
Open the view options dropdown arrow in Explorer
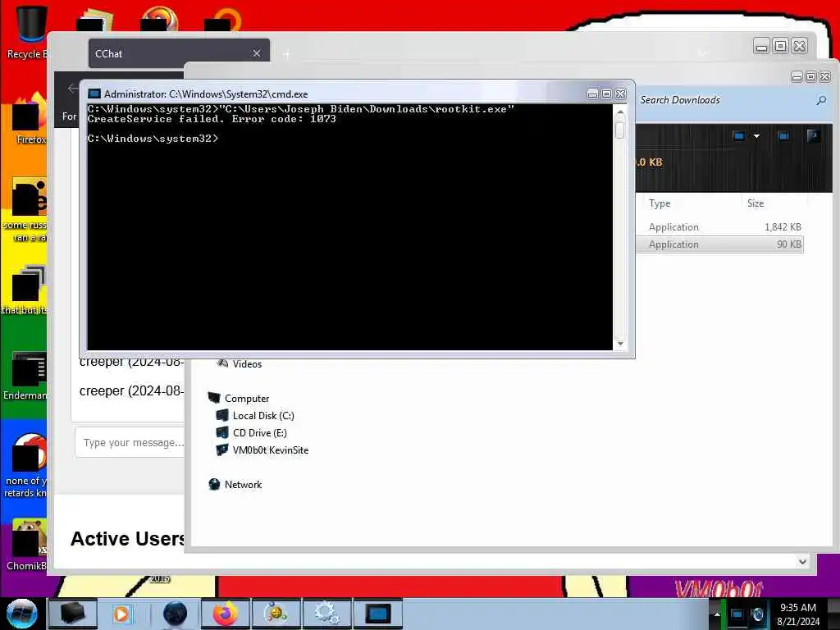tap(756, 136)
